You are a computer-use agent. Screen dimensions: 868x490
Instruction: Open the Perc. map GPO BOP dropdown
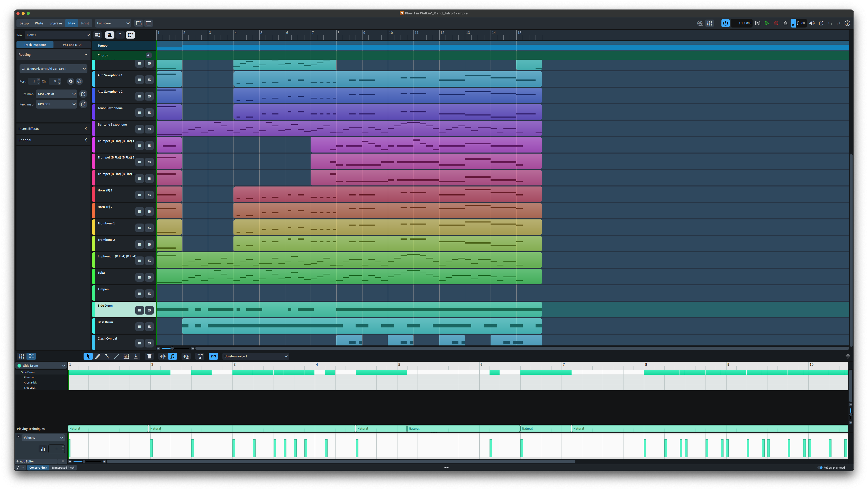pyautogui.click(x=56, y=104)
